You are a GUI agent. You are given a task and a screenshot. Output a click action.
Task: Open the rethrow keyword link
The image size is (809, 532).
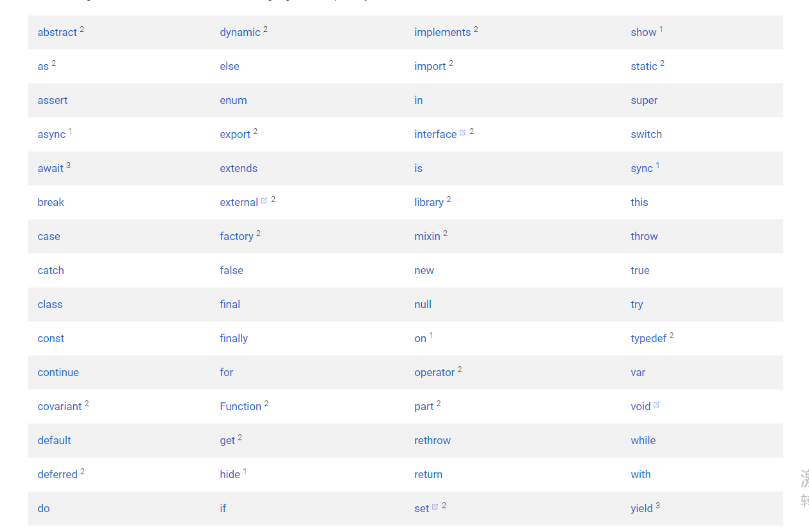[x=432, y=440]
